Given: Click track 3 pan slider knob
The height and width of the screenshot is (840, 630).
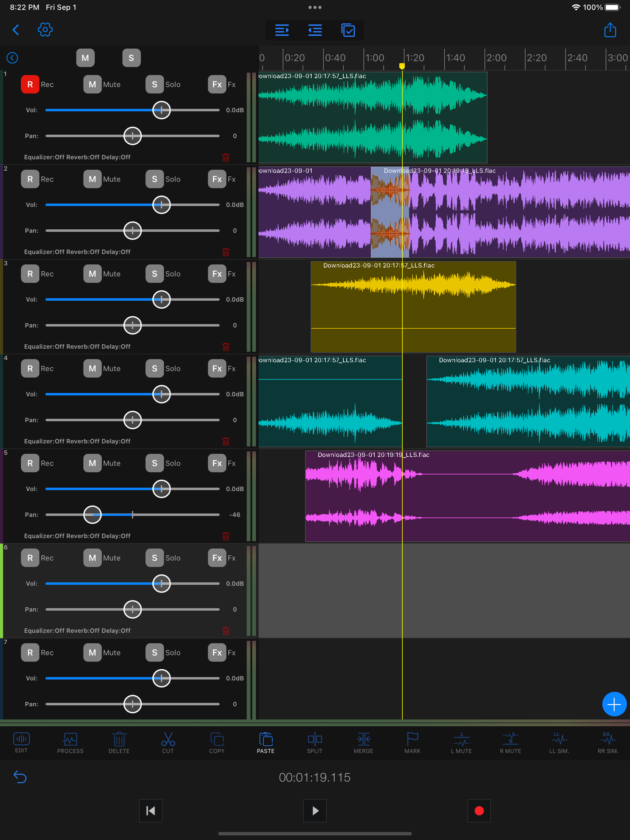Looking at the screenshot, I should (x=133, y=325).
